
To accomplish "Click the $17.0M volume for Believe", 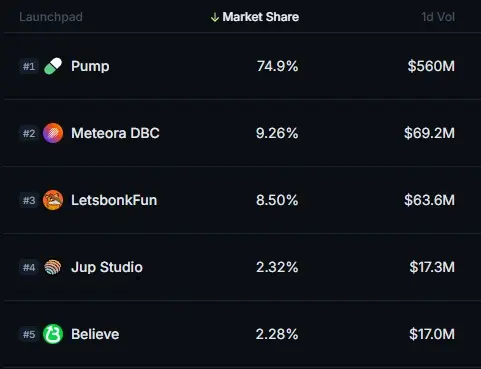I will 432,334.
